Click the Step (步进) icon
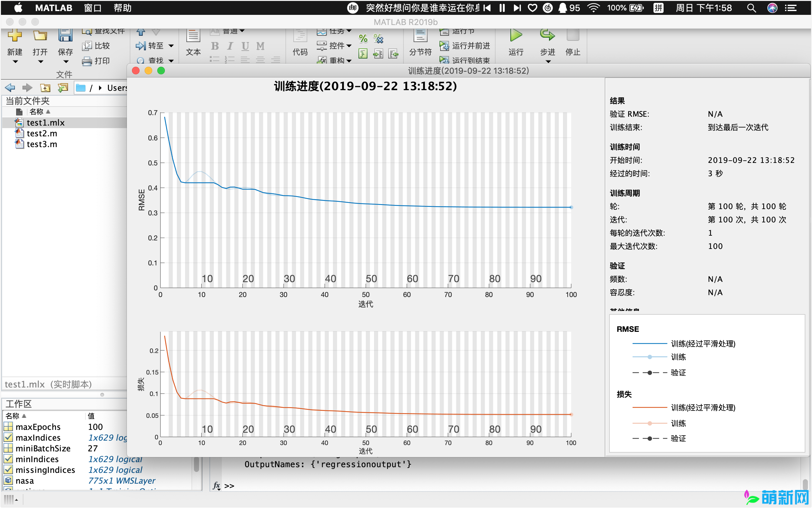Image resolution: width=812 pixels, height=508 pixels. (547, 35)
